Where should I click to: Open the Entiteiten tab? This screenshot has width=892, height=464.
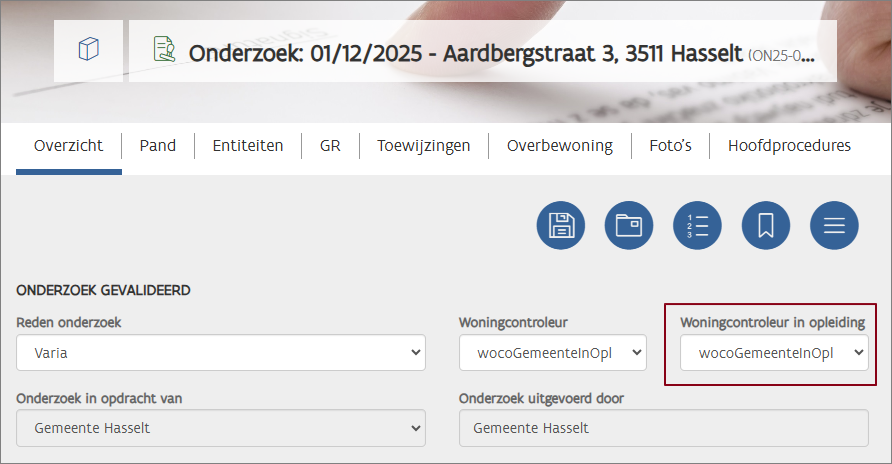[x=248, y=146]
